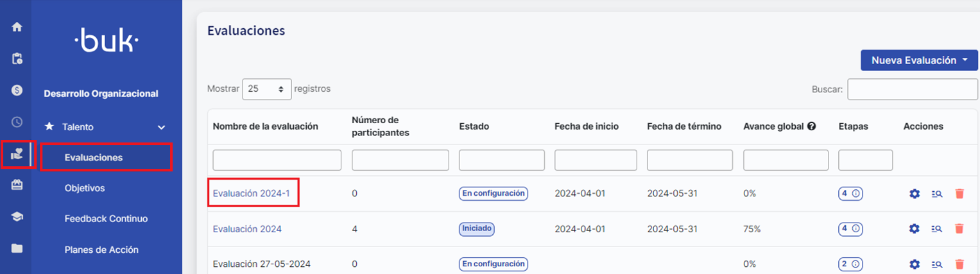The width and height of the screenshot is (980, 274).
Task: Open the clock attendance icon
Action: [x=17, y=122]
